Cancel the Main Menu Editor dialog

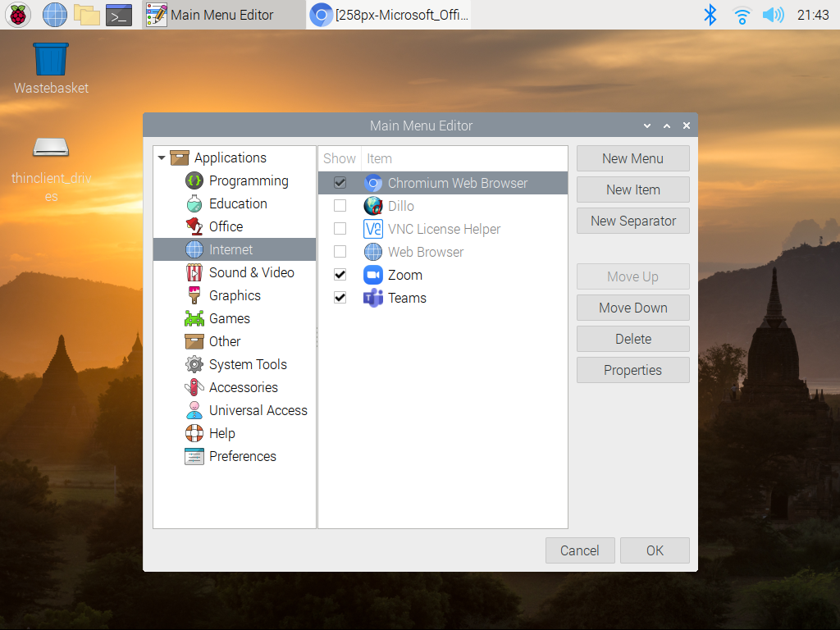point(580,550)
